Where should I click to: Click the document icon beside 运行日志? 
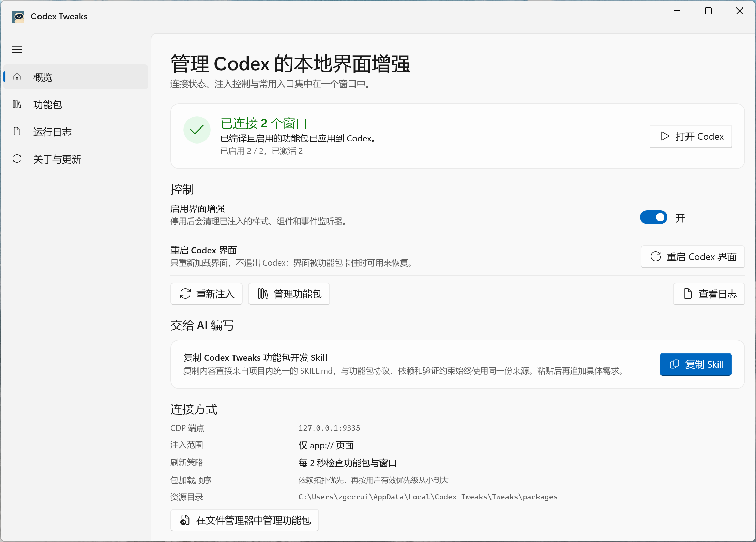[x=17, y=131]
